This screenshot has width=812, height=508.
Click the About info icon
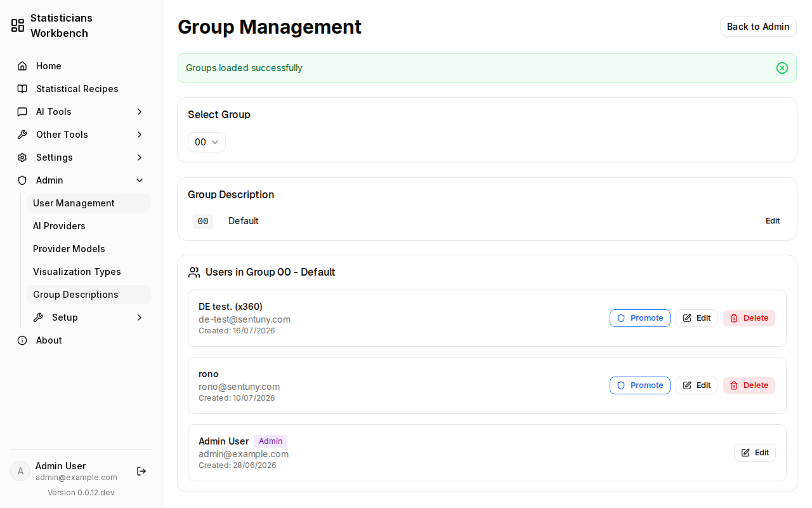pos(22,340)
